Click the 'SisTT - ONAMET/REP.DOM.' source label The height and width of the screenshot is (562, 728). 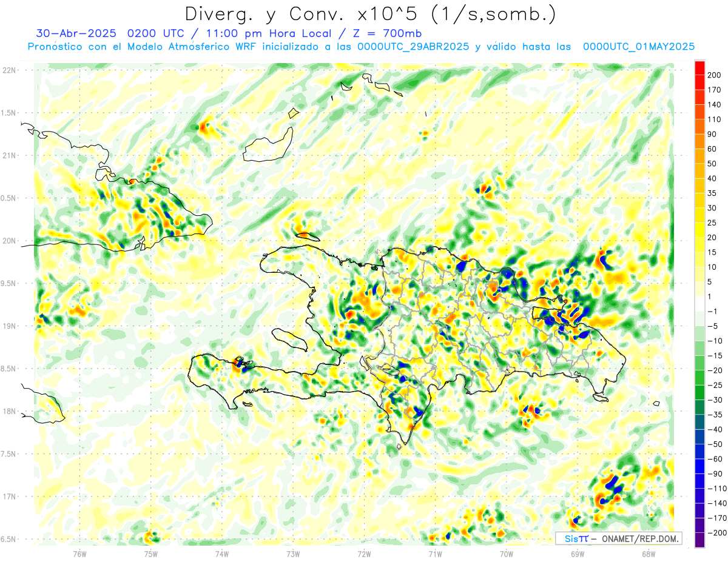click(619, 538)
